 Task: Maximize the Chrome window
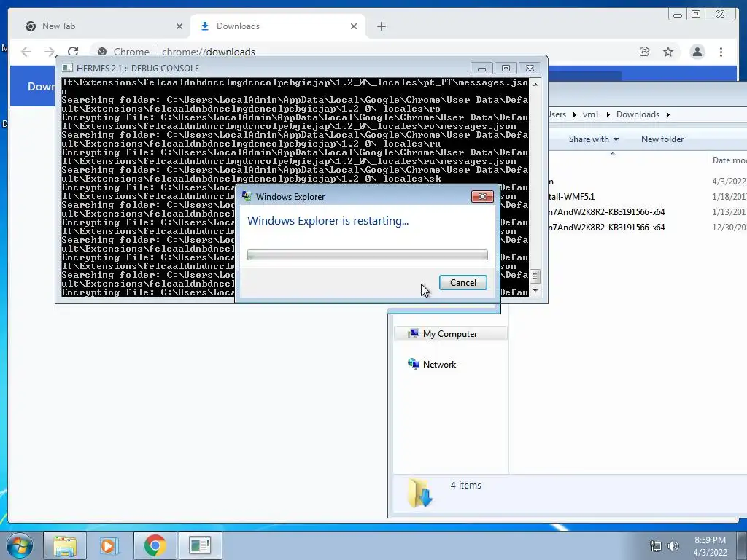pos(696,15)
